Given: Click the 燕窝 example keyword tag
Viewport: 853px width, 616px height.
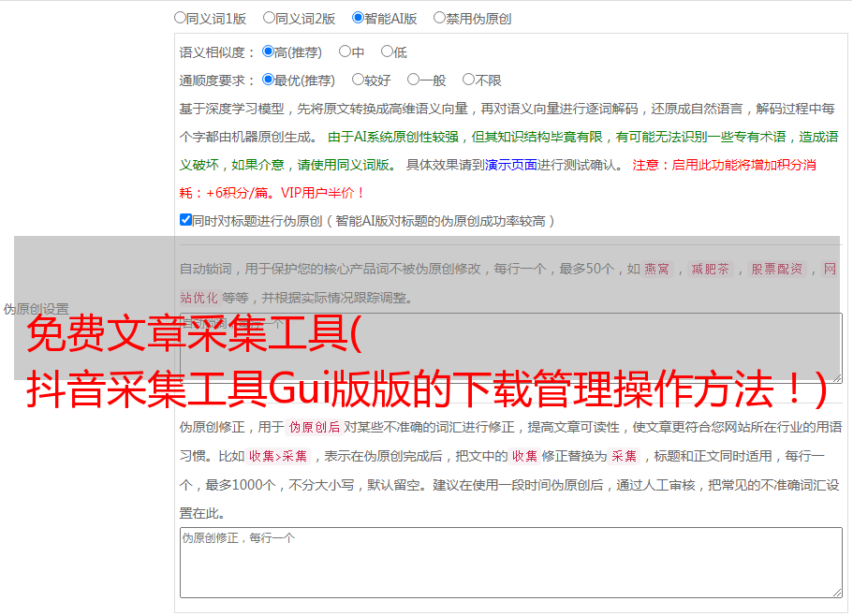Looking at the screenshot, I should 657,269.
